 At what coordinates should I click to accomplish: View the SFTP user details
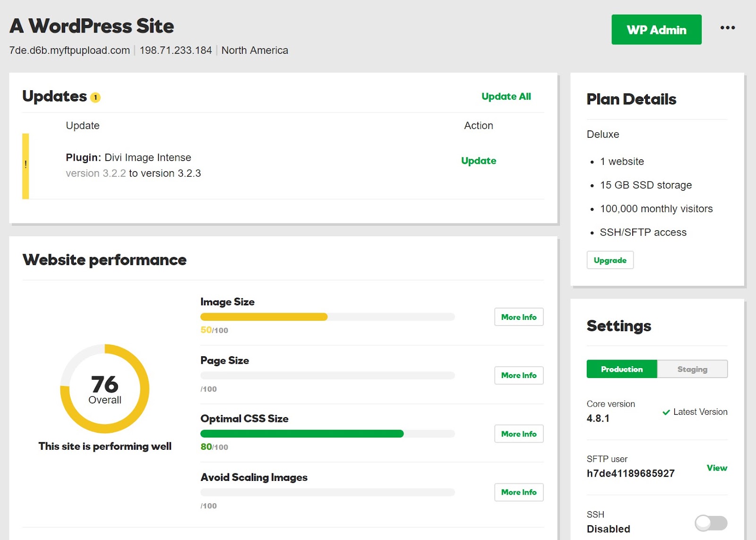[x=717, y=468]
